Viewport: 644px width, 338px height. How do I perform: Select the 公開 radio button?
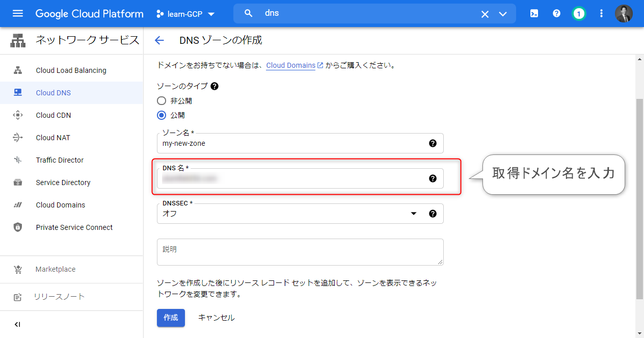point(162,115)
